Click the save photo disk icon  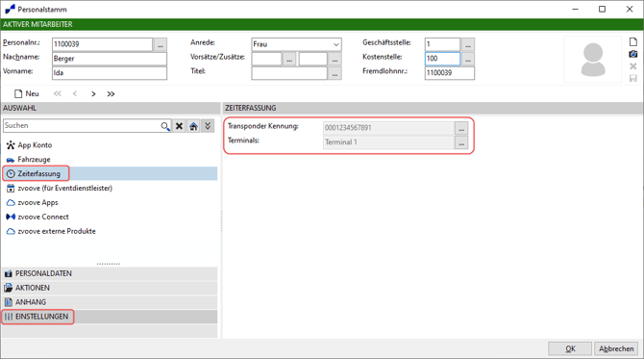click(x=632, y=78)
